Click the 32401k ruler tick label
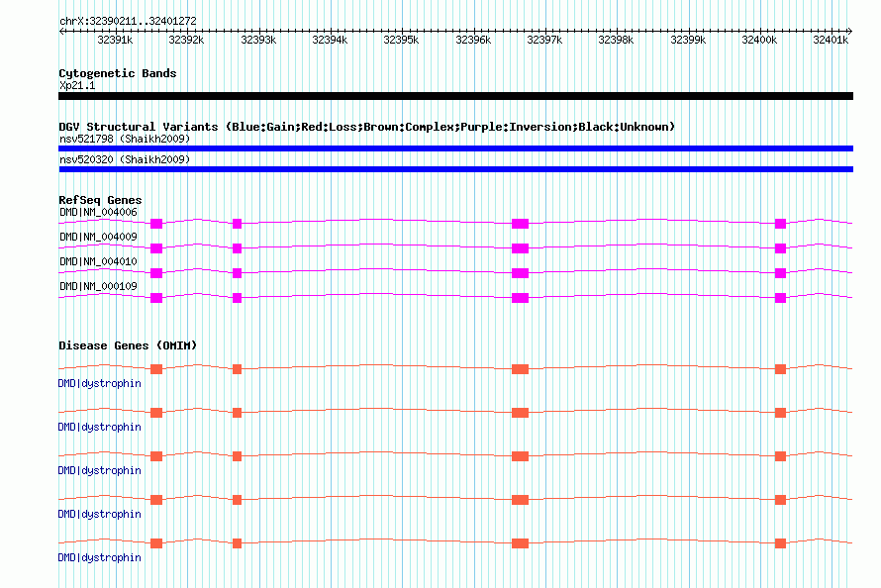881x588 pixels. pyautogui.click(x=831, y=40)
